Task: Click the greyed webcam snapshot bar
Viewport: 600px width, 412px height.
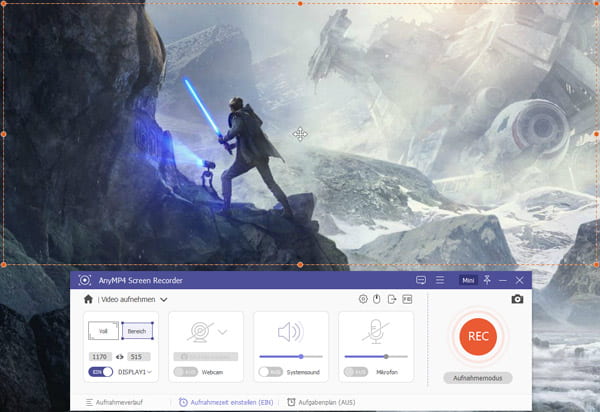Action: pos(205,357)
